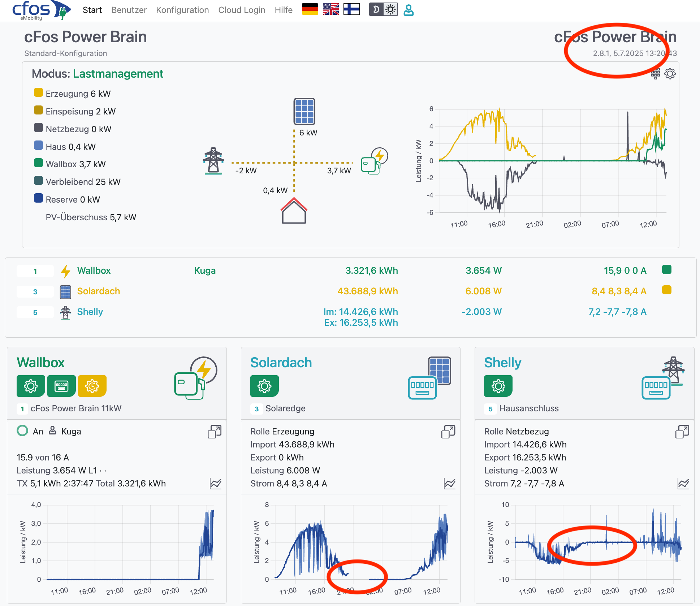
Task: Open the Wallbox link in device list
Action: [94, 270]
